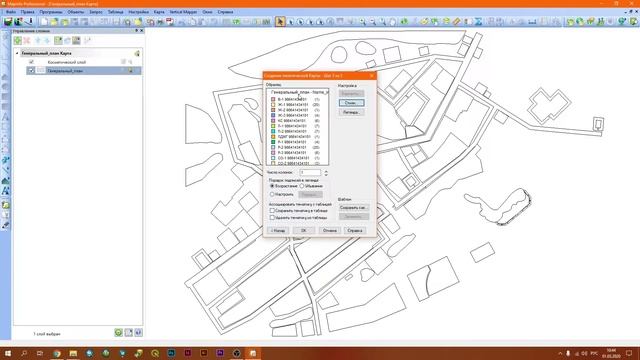Click the globe icon at toolbar right end
Screen dimensions: 640x360
tap(622, 22)
